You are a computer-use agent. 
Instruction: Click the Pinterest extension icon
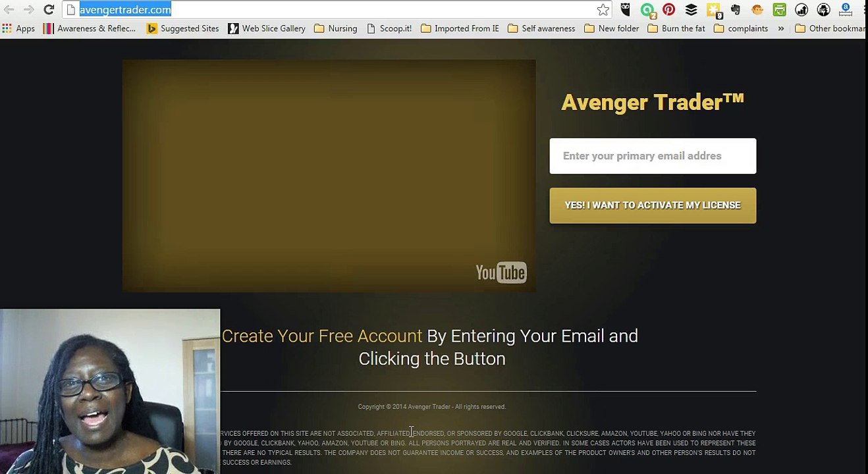(669, 9)
